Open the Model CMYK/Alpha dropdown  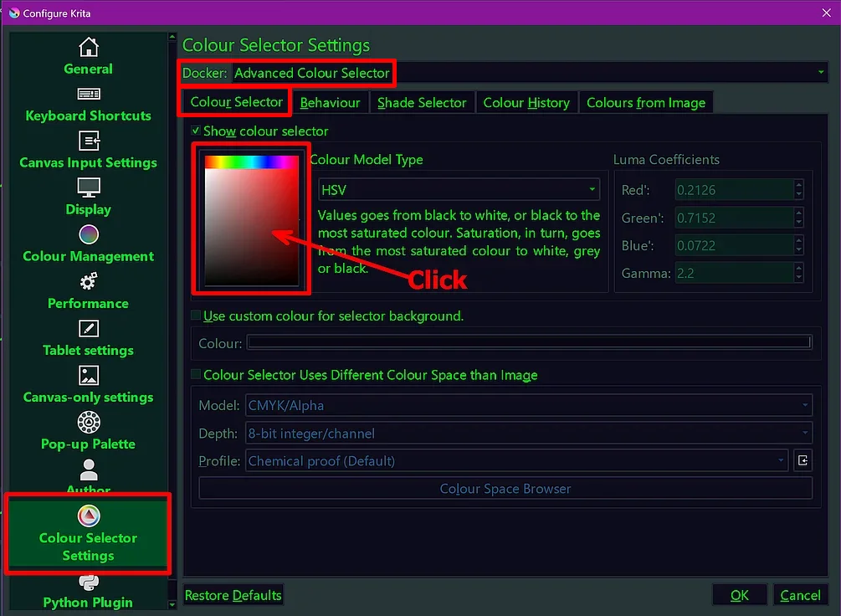529,405
